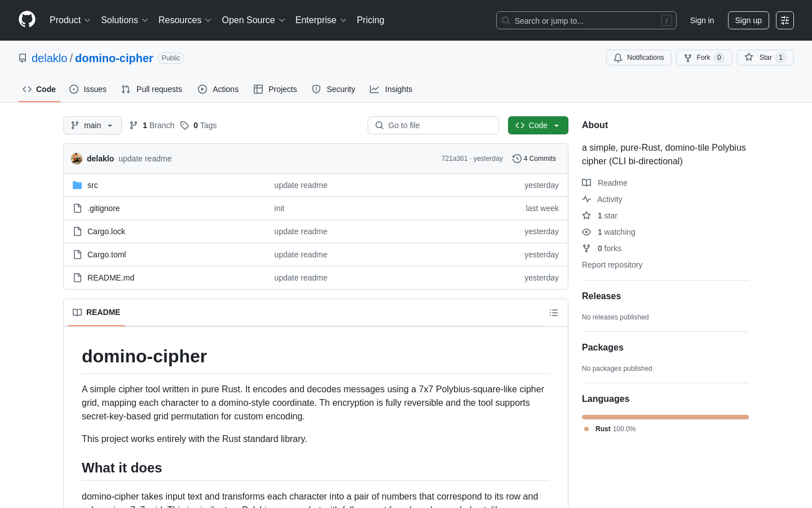Click the eye icon next to 1 watching

tap(586, 232)
